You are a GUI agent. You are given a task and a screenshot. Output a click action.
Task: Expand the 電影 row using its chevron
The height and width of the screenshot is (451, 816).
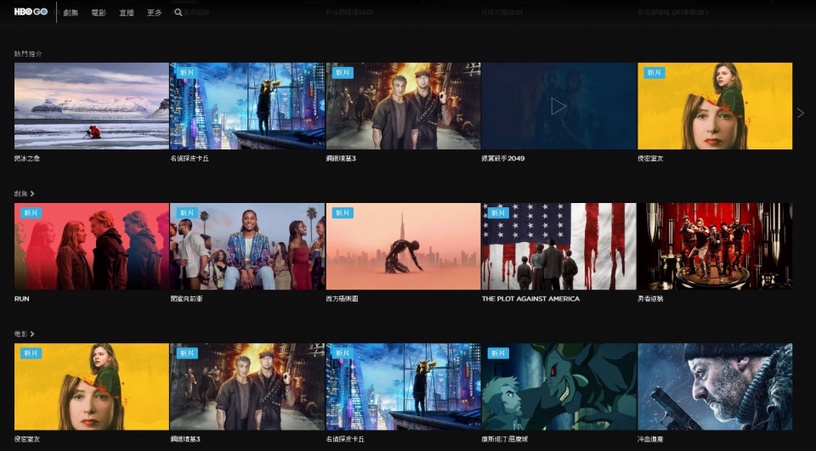[x=32, y=334]
